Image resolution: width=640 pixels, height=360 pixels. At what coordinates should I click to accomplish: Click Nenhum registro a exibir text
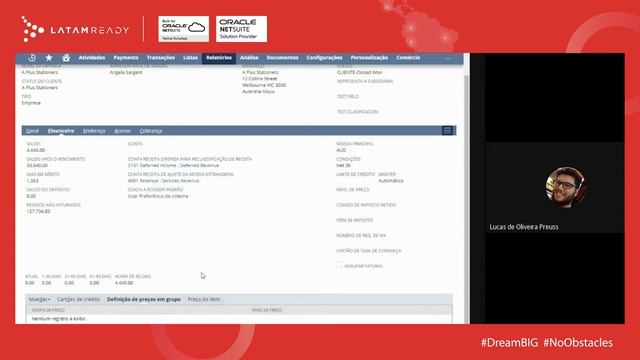(x=59, y=318)
